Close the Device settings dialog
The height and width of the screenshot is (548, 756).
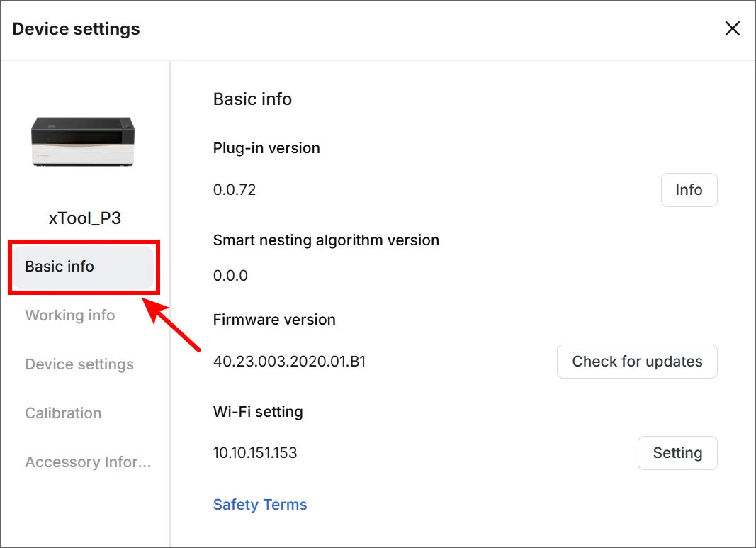click(x=733, y=28)
